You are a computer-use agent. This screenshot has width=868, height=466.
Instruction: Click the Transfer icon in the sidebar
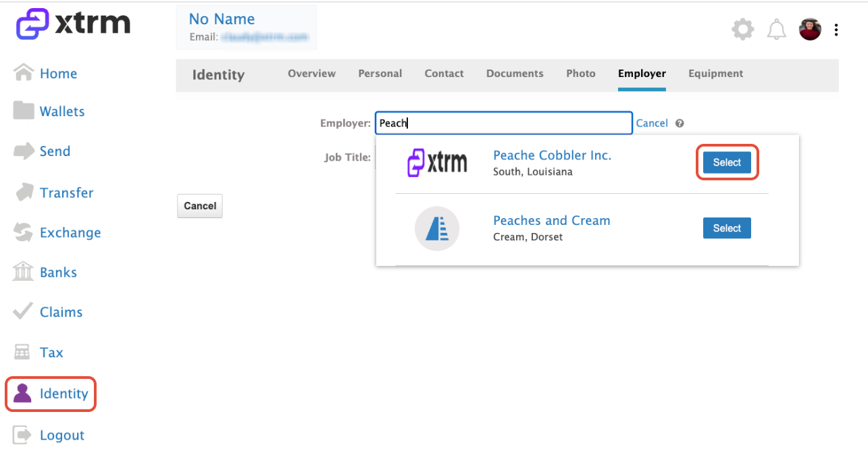click(x=24, y=192)
